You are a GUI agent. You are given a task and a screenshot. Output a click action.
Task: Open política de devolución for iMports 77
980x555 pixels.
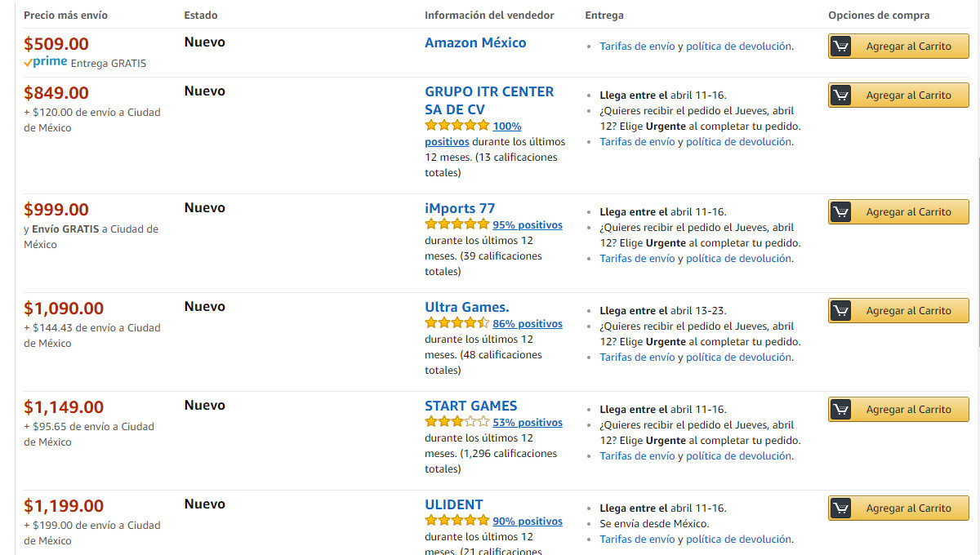pyautogui.click(x=738, y=259)
